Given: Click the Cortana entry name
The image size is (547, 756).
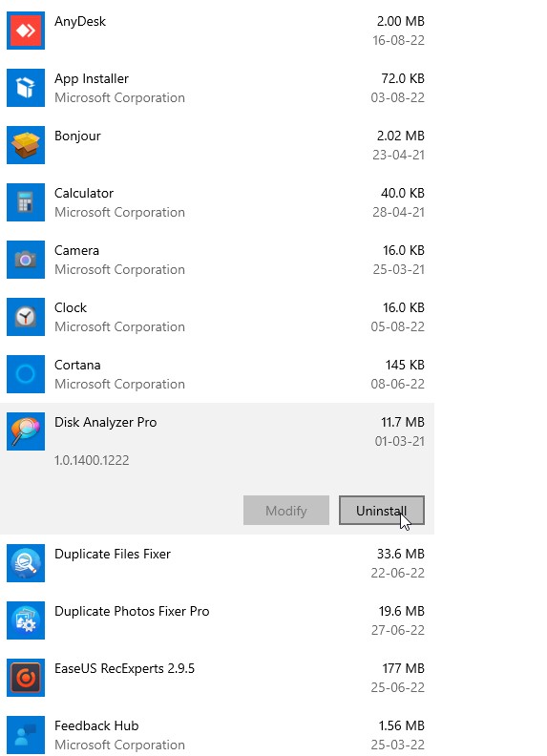Looking at the screenshot, I should [77, 365].
